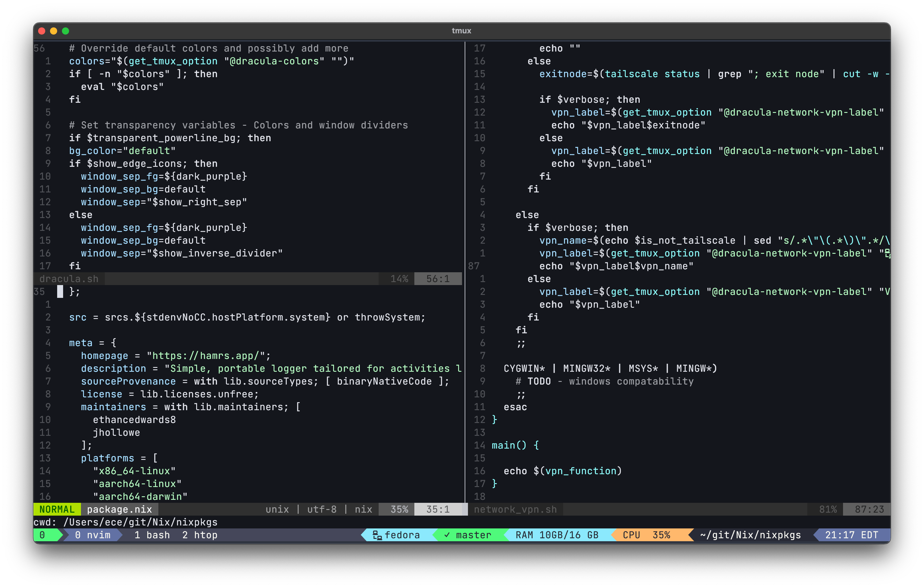Click the 'license = lib.licenses.unfree;' line
The height and width of the screenshot is (588, 924).
tap(170, 394)
